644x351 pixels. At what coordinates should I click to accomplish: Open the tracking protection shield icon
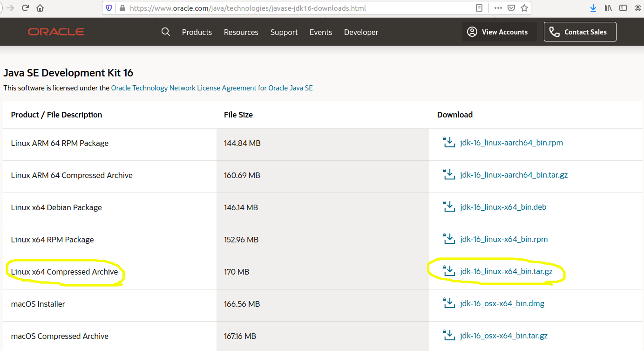[x=109, y=8]
